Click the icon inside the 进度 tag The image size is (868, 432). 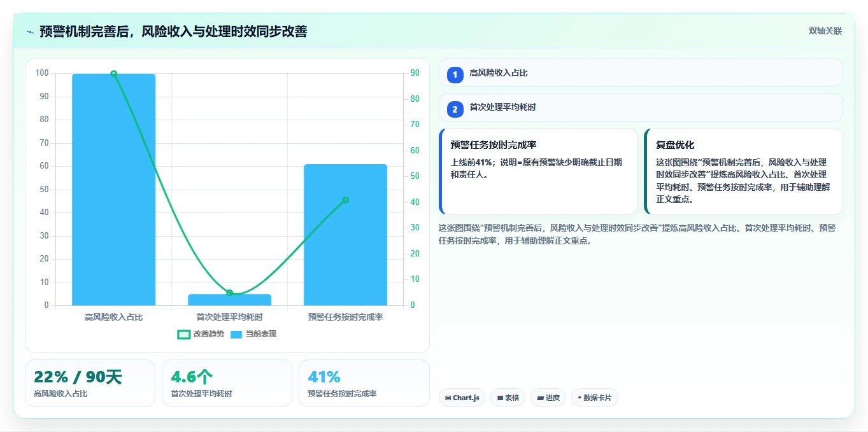point(540,398)
